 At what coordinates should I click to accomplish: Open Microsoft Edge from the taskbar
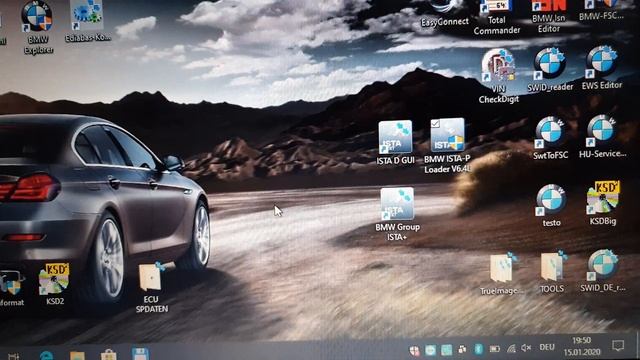(x=46, y=355)
